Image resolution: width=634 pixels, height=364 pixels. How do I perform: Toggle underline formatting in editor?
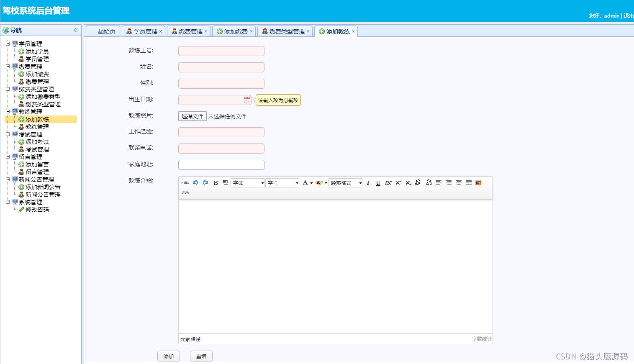click(x=378, y=183)
